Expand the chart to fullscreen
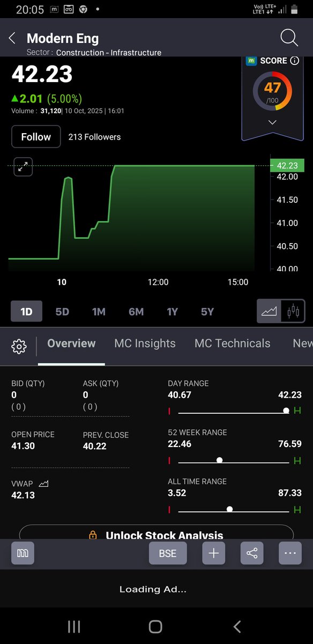This screenshot has width=313, height=644. [x=23, y=167]
